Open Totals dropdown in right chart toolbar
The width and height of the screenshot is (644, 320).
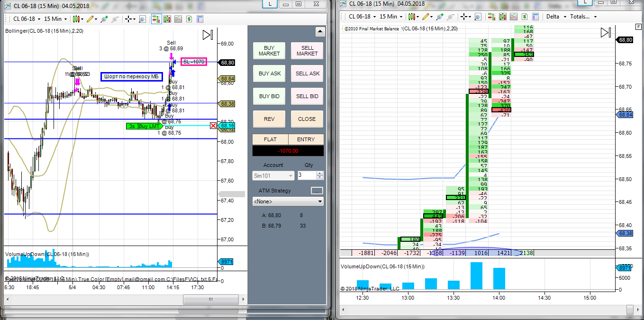click(583, 17)
